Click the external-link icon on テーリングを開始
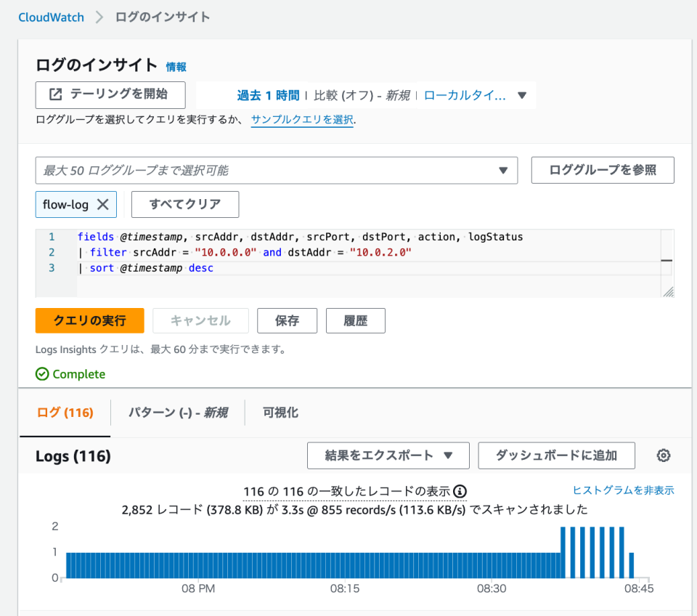This screenshot has width=697, height=616. coord(56,94)
